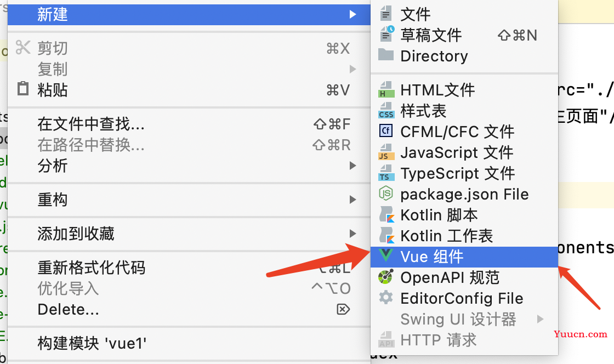Click the Cf icon for CFML/CFC
This screenshot has width=614, height=364.
(386, 130)
